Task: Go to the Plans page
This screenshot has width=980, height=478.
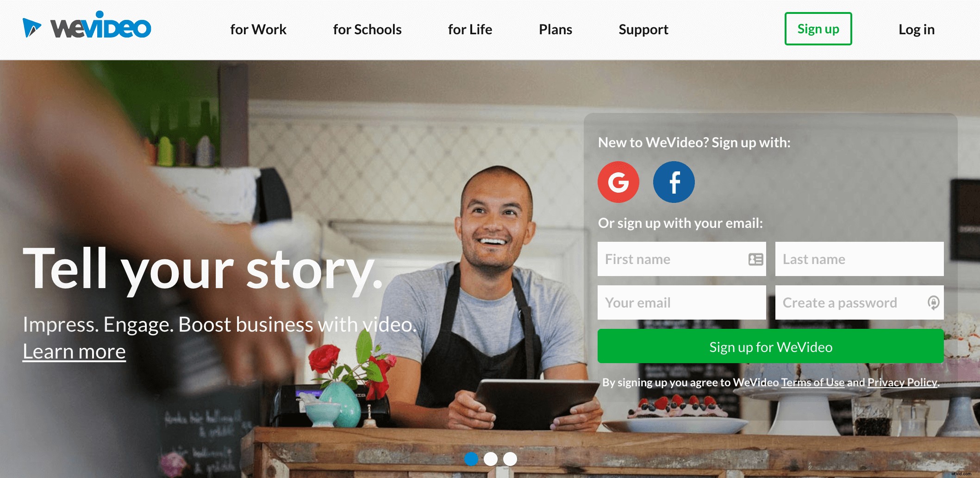Action: click(556, 30)
